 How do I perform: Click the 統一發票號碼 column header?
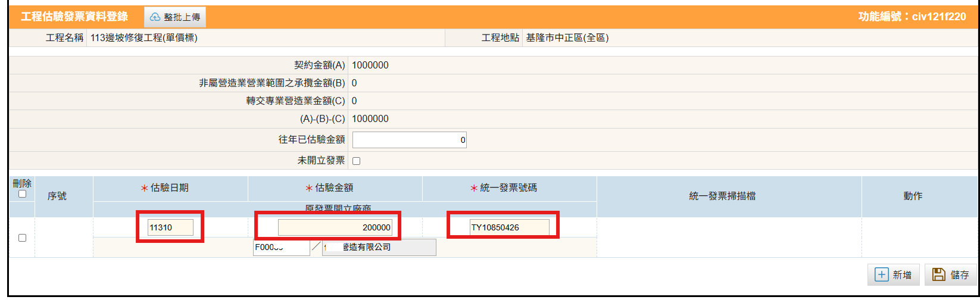(x=508, y=188)
